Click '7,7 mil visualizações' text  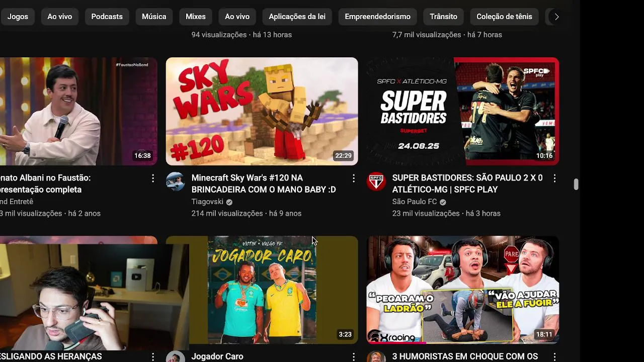click(427, 35)
